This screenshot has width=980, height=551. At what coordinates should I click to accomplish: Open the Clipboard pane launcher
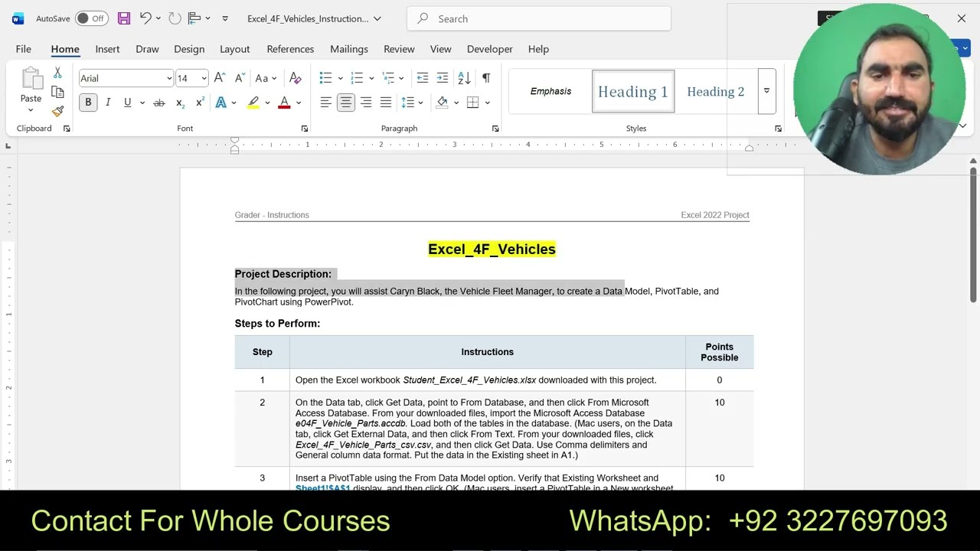pyautogui.click(x=67, y=129)
